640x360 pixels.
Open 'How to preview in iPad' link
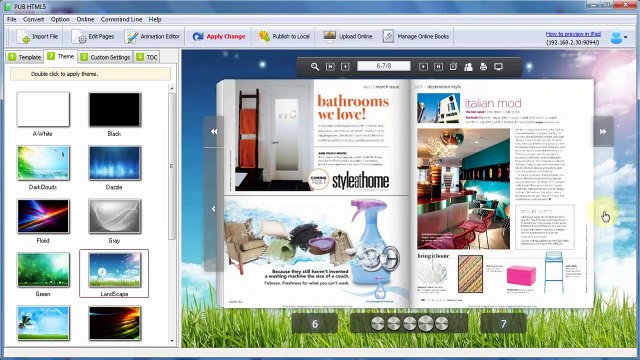click(573, 34)
